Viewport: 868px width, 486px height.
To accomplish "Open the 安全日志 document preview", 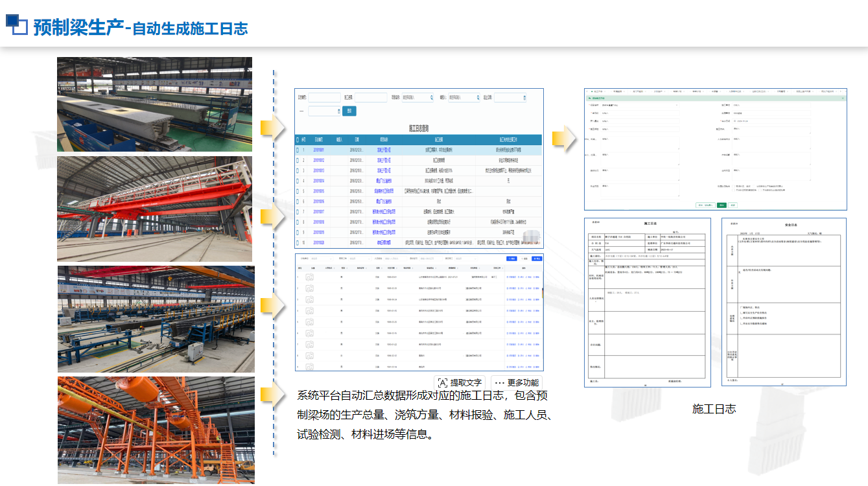I will point(784,302).
